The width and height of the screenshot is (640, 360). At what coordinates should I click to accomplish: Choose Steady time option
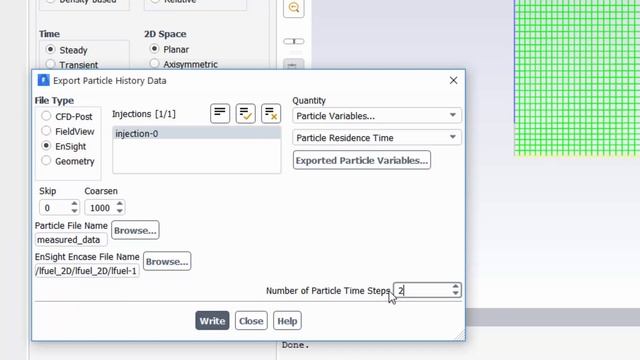(x=50, y=49)
